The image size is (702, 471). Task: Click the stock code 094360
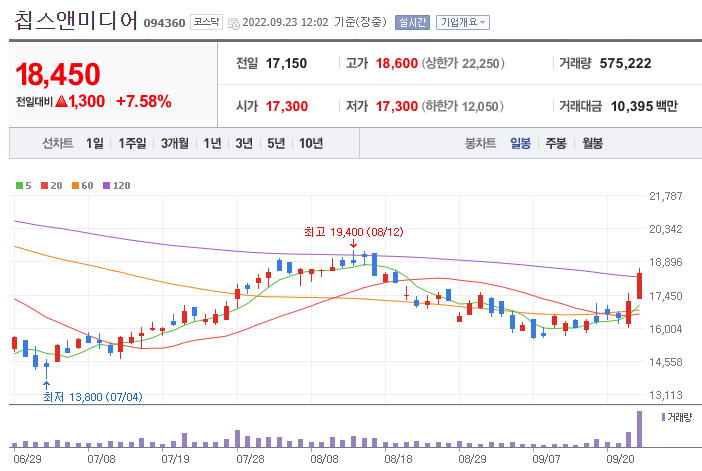coord(164,23)
